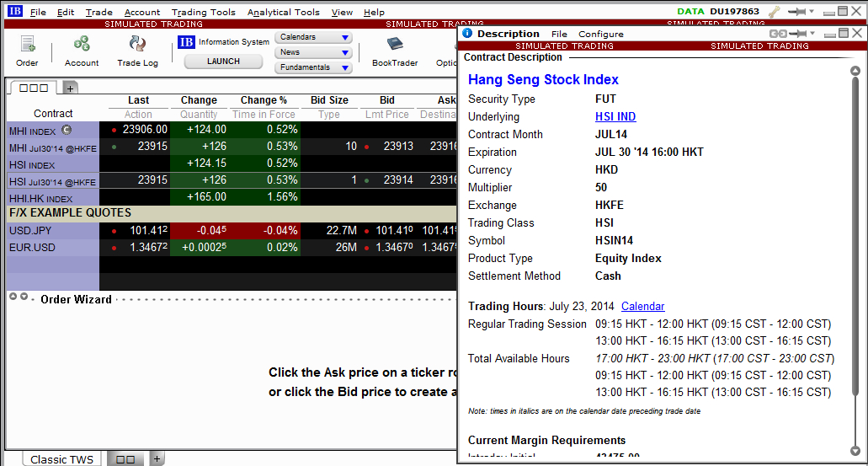Open the Account menu
Viewport: 868px width, 466px height.
[142, 12]
